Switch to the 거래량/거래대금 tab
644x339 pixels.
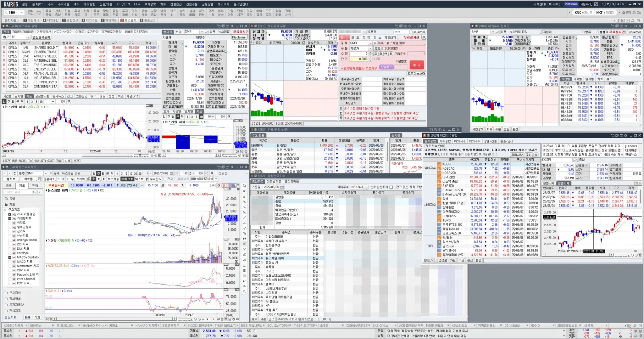23,32
